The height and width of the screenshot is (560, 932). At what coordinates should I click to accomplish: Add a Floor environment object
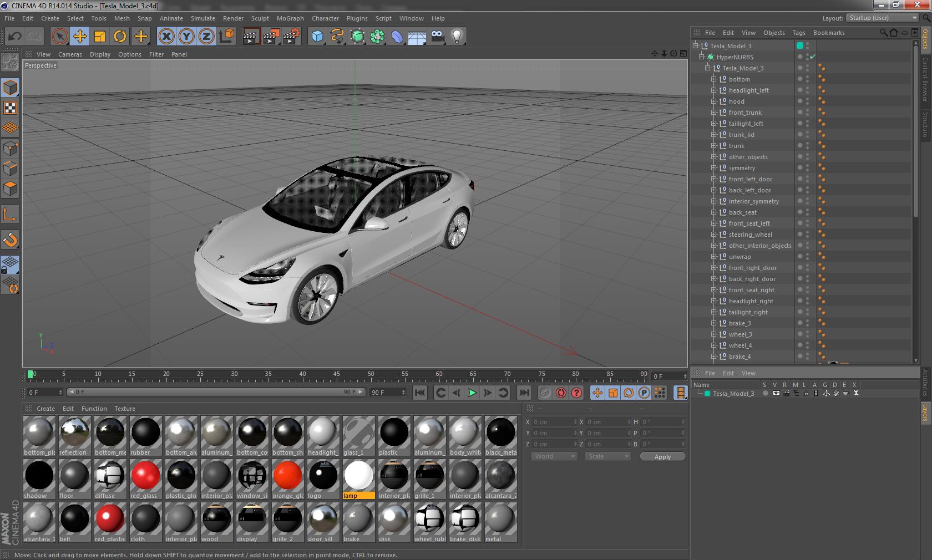tap(417, 37)
